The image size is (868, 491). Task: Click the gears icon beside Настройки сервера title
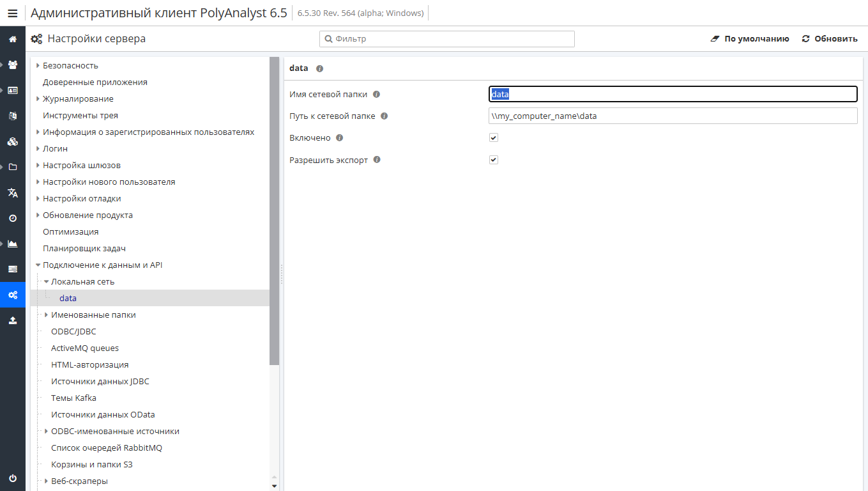point(36,39)
